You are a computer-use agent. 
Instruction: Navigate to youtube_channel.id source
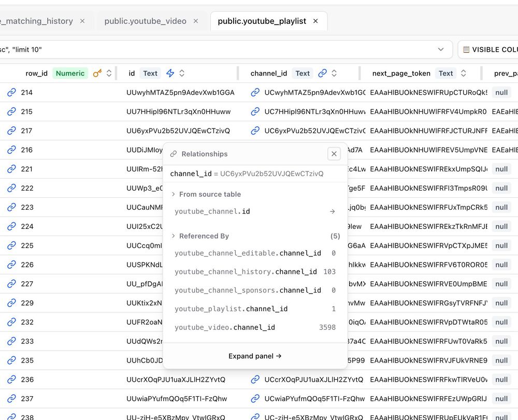coord(255,211)
